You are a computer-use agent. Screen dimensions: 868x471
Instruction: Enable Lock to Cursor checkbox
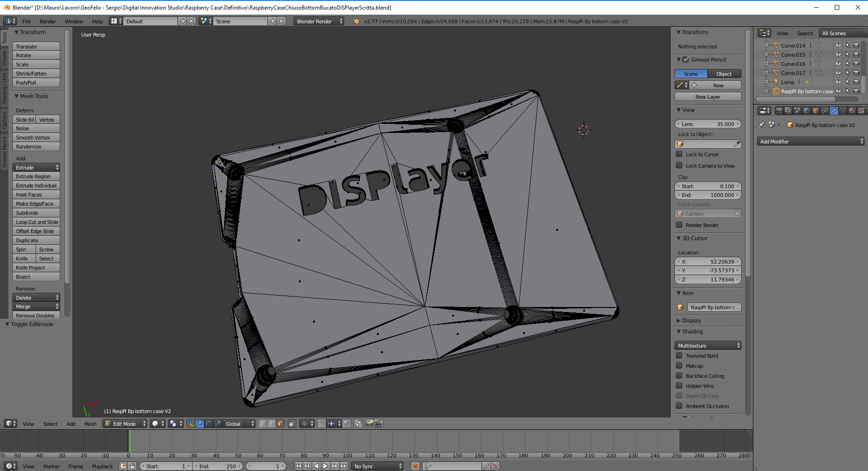pyautogui.click(x=679, y=154)
